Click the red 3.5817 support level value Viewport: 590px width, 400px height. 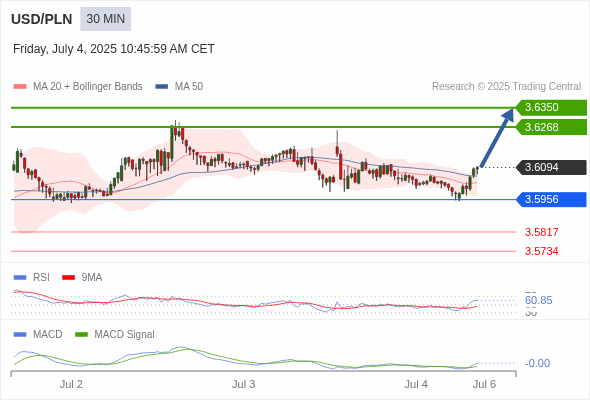[x=541, y=232]
